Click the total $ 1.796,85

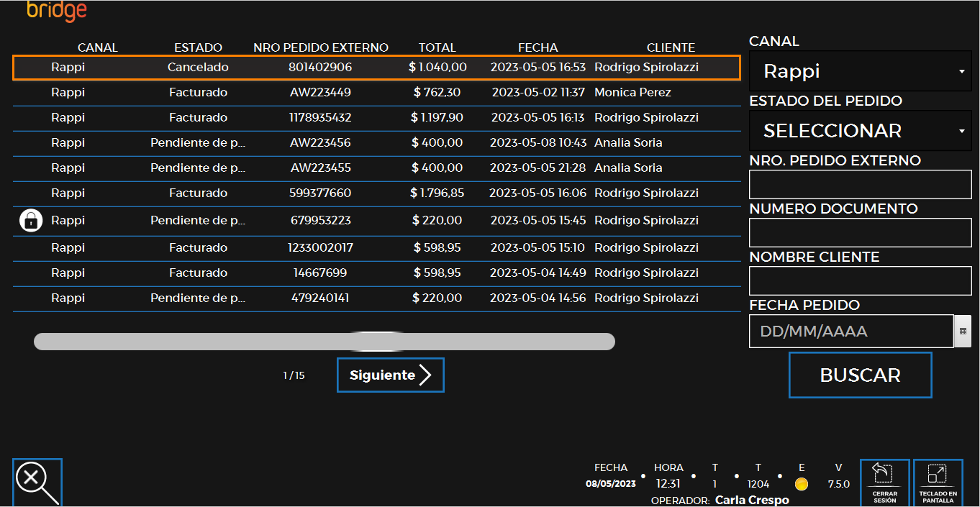click(x=437, y=193)
